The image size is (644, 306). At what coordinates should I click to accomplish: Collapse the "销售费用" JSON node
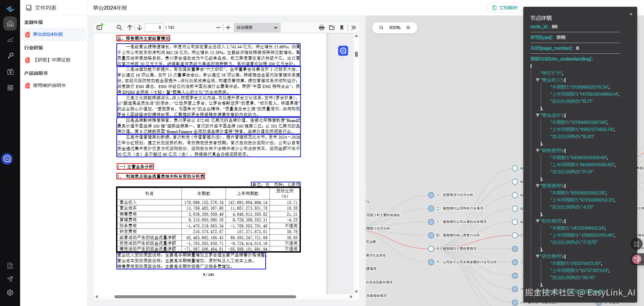pos(538,150)
